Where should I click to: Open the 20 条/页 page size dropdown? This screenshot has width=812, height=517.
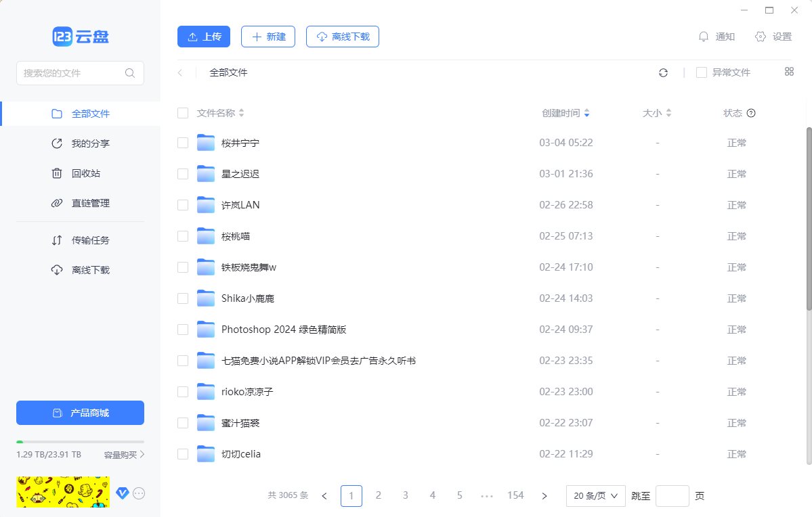coord(595,496)
